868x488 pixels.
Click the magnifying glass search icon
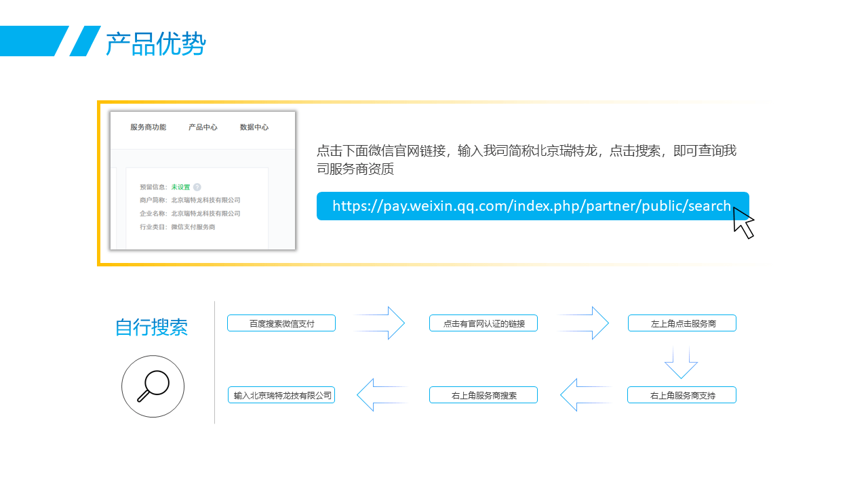click(x=153, y=386)
